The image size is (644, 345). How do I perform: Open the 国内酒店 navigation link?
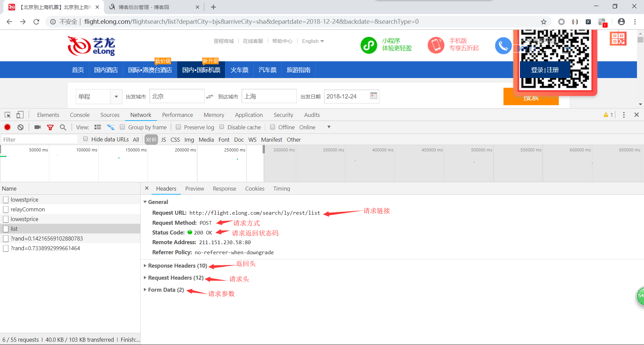pyautogui.click(x=106, y=70)
